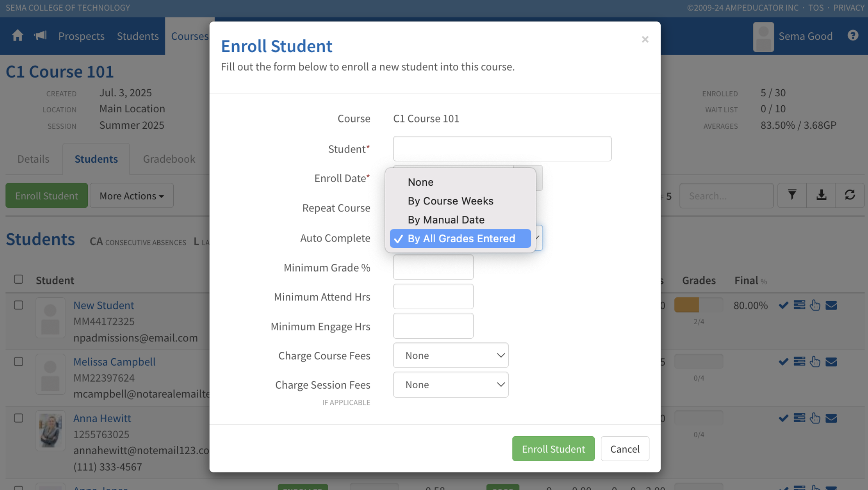
Task: Click the filter funnel icon
Action: pyautogui.click(x=792, y=195)
